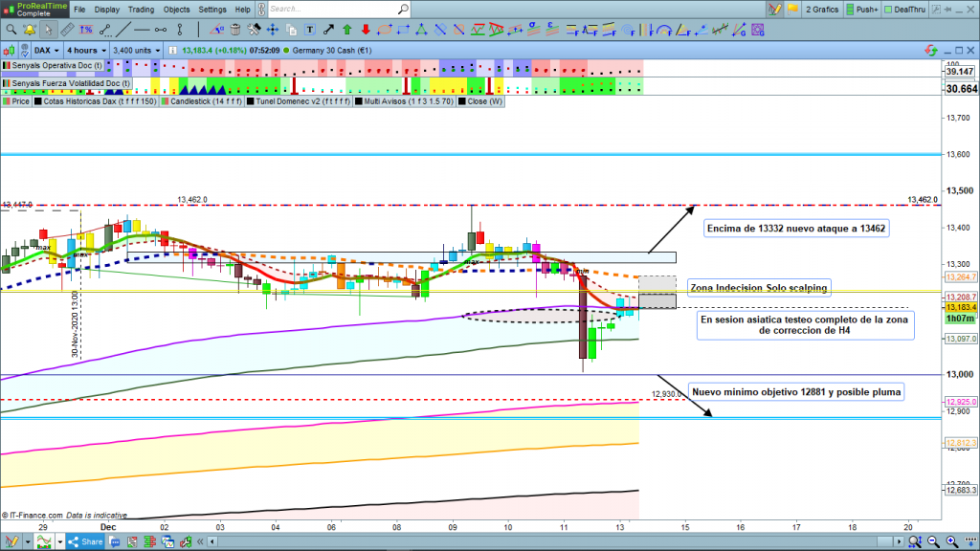This screenshot has height=551, width=980.
Task: Open the Trading menu
Action: (141, 10)
